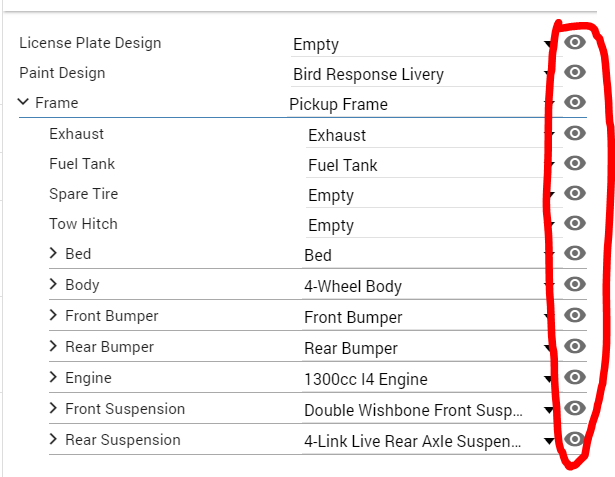Image resolution: width=615 pixels, height=477 pixels.
Task: Open the Paint Design dropdown showing Bird Response Livery
Action: (x=423, y=74)
